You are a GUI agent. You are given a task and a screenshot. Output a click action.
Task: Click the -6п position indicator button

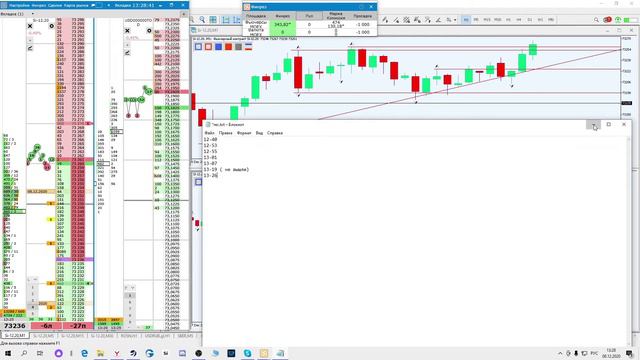47,326
